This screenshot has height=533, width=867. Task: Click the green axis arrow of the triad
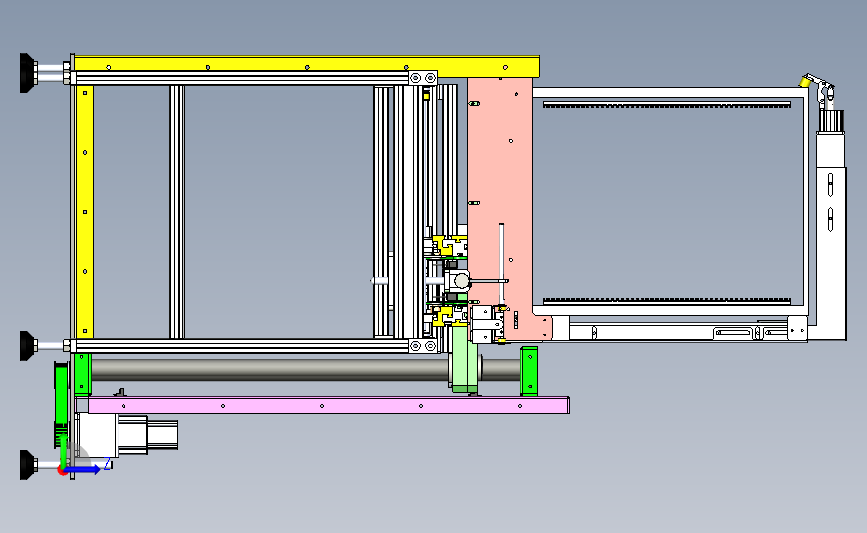click(63, 451)
